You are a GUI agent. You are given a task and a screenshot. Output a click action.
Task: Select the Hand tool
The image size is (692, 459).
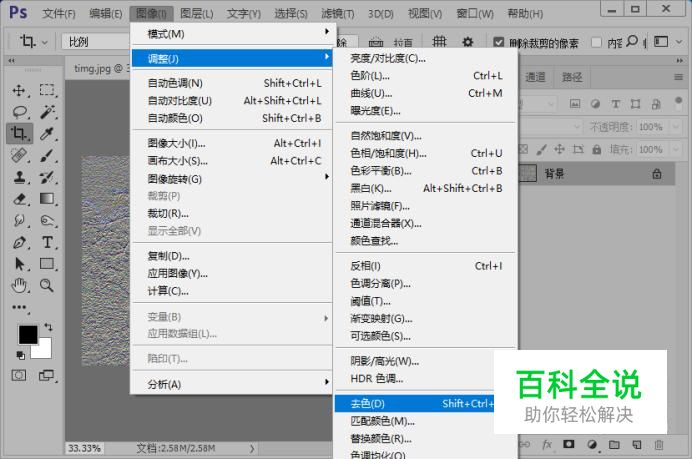point(19,286)
